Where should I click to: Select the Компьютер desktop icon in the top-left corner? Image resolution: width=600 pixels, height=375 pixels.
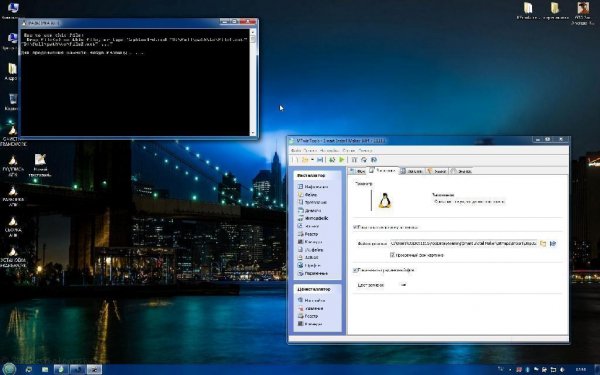point(12,10)
